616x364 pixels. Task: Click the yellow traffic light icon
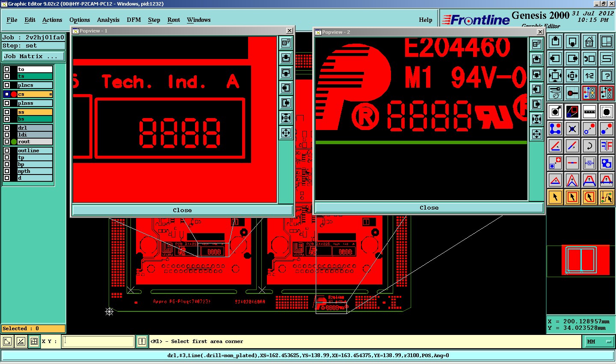coord(589,93)
